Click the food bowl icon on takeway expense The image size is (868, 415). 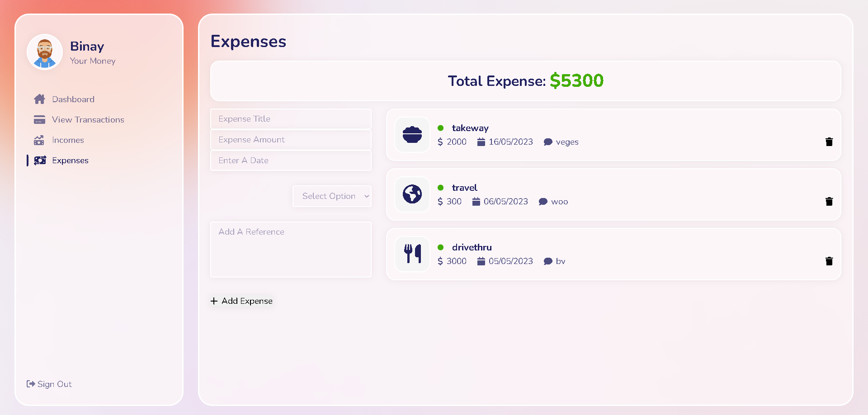coord(412,135)
